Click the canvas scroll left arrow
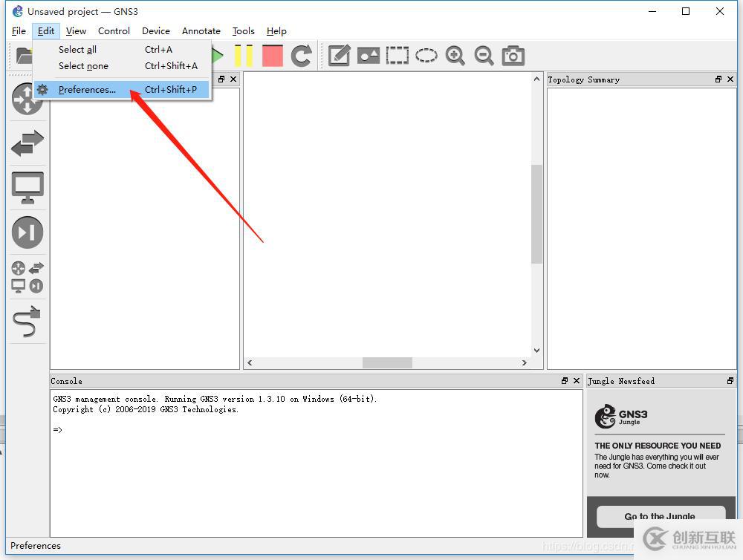The image size is (743, 560). click(x=250, y=363)
